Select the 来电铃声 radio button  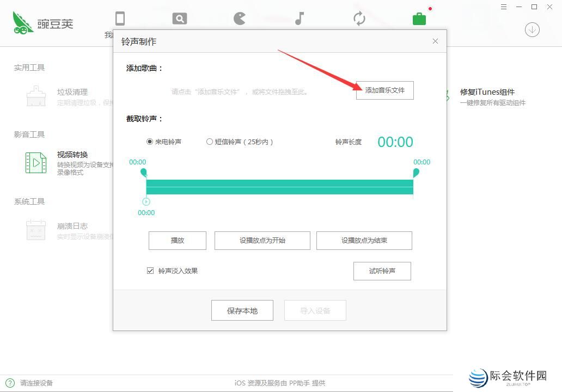[149, 141]
